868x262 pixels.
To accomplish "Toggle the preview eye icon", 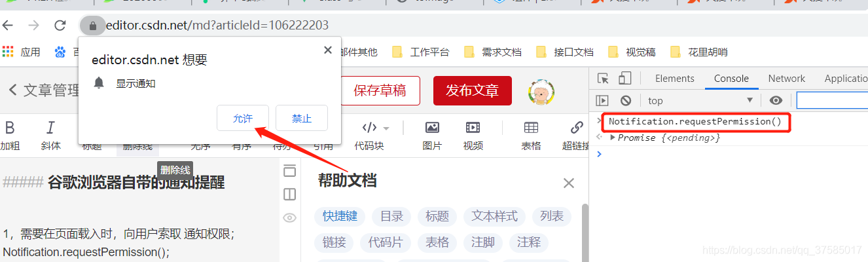I will click(x=289, y=218).
